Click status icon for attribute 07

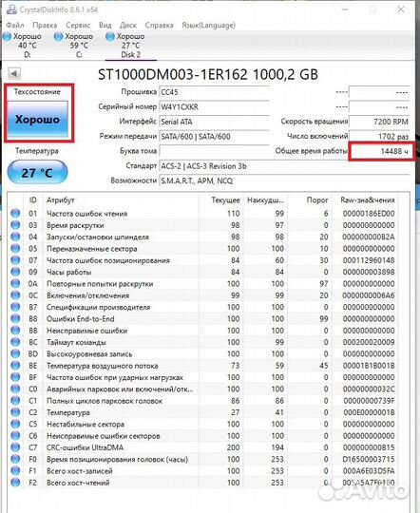(x=15, y=260)
